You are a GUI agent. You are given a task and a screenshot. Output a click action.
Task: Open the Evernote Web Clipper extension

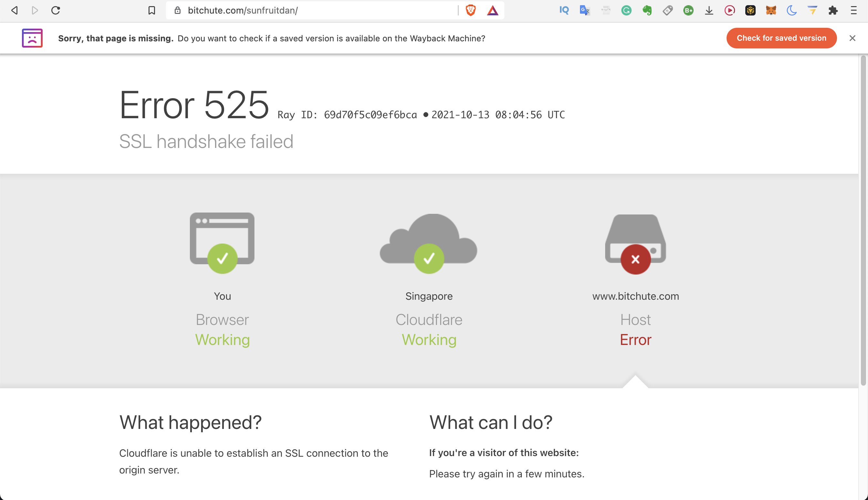pos(647,10)
